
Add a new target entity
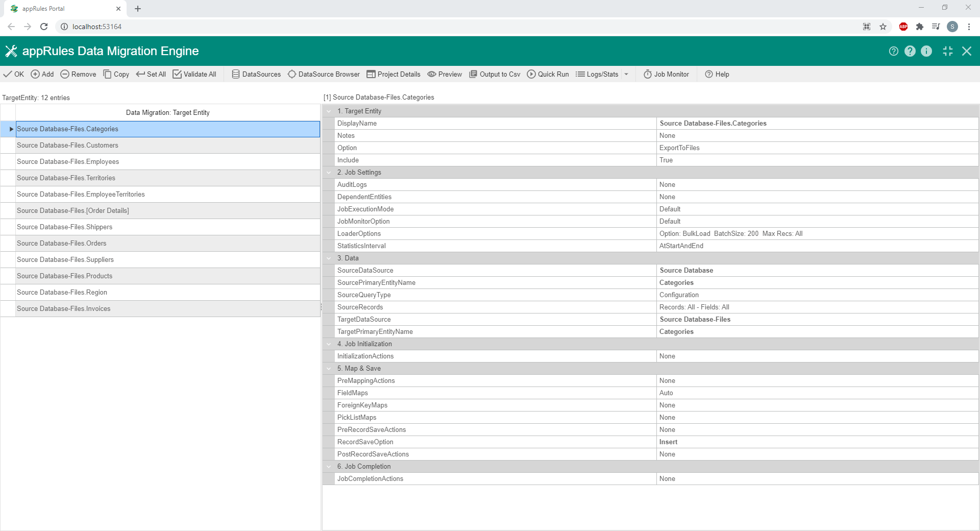(42, 74)
